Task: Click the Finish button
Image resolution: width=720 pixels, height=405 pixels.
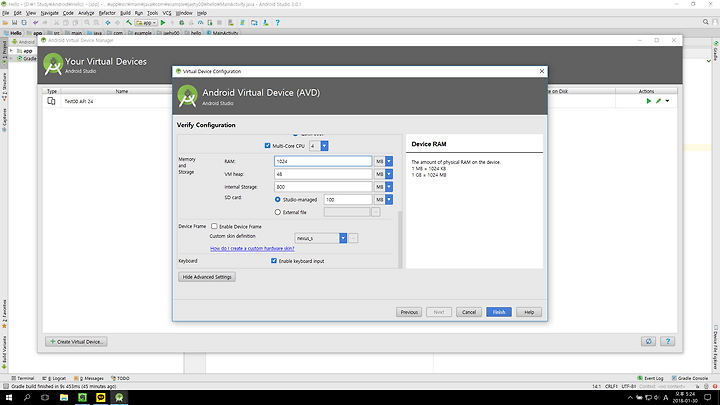Action: tap(499, 312)
